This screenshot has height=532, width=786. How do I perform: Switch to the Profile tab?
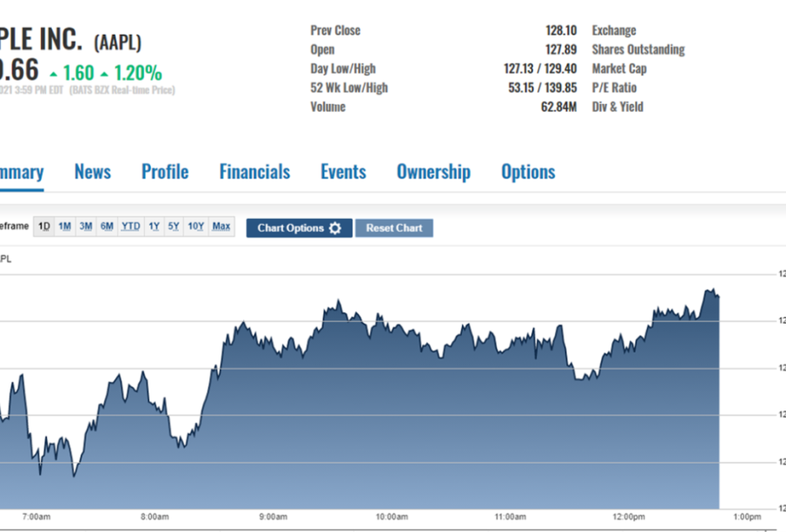[165, 172]
